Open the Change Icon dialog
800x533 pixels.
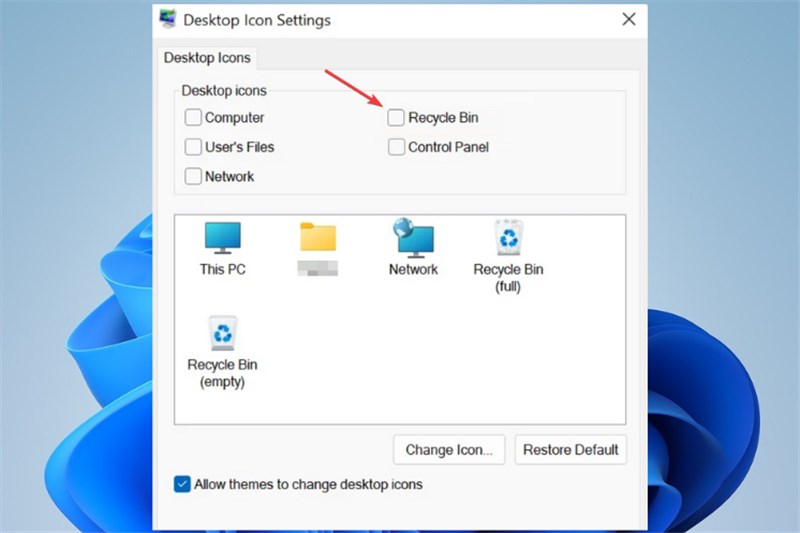click(449, 450)
